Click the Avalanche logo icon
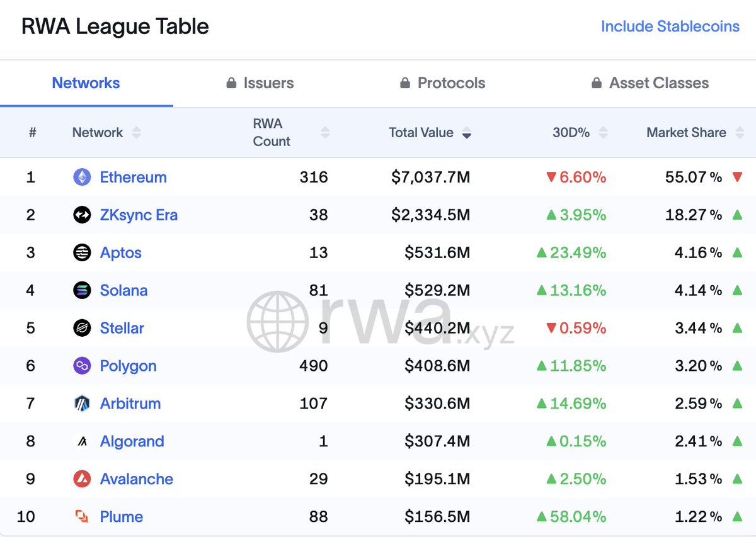This screenshot has height=537, width=756. click(82, 479)
